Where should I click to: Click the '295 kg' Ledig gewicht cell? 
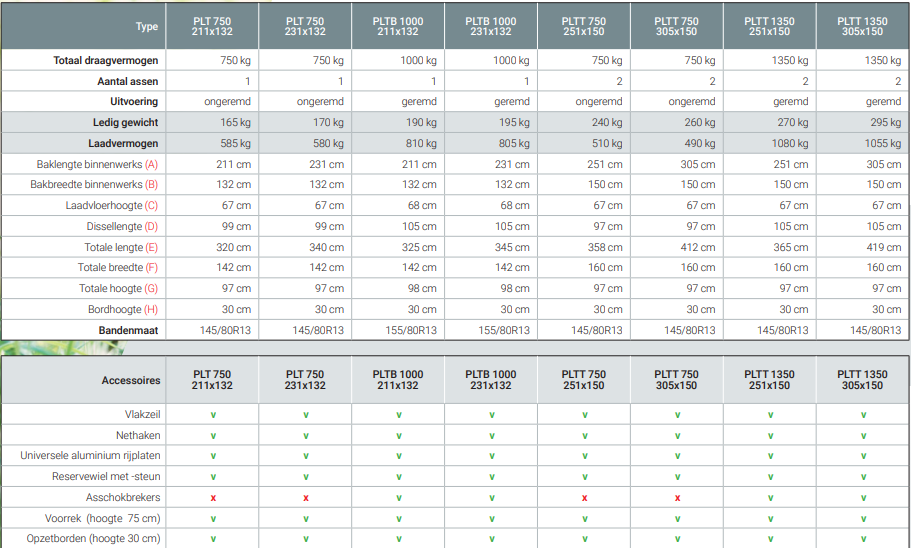(885, 123)
